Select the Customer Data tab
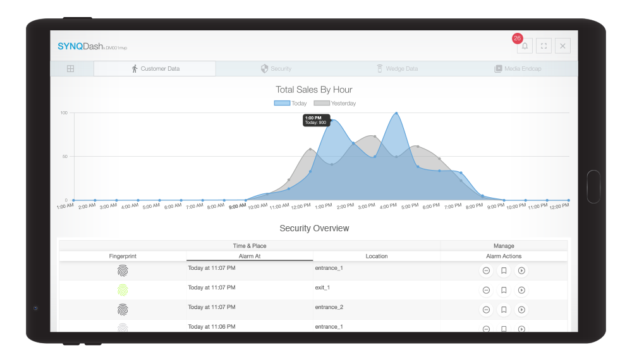 pos(155,68)
